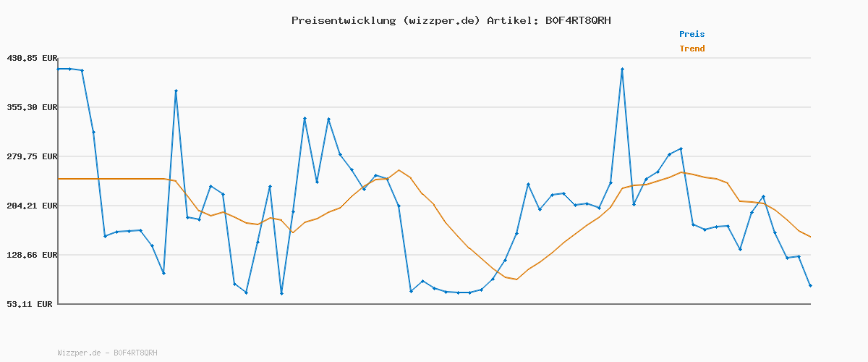Select the first data point of price line
This screenshot has height=362, width=868.
[59, 69]
